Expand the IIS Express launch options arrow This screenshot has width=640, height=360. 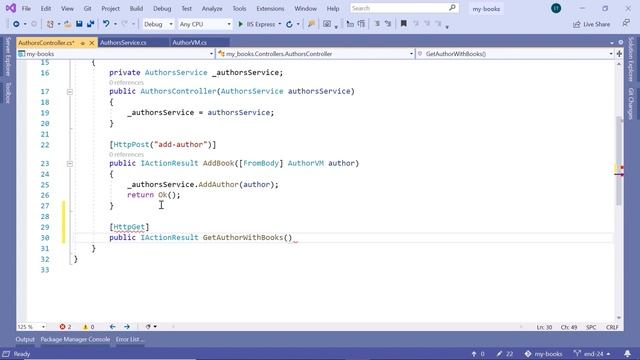click(x=280, y=24)
